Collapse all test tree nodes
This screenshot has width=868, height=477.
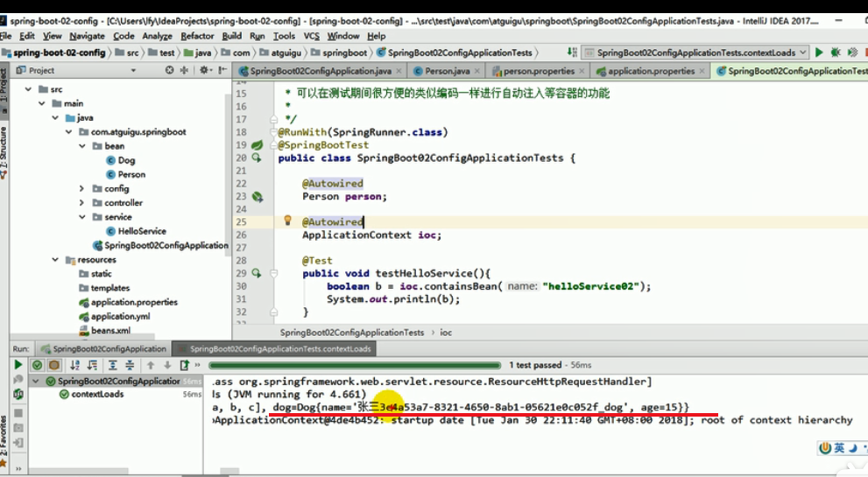click(130, 365)
